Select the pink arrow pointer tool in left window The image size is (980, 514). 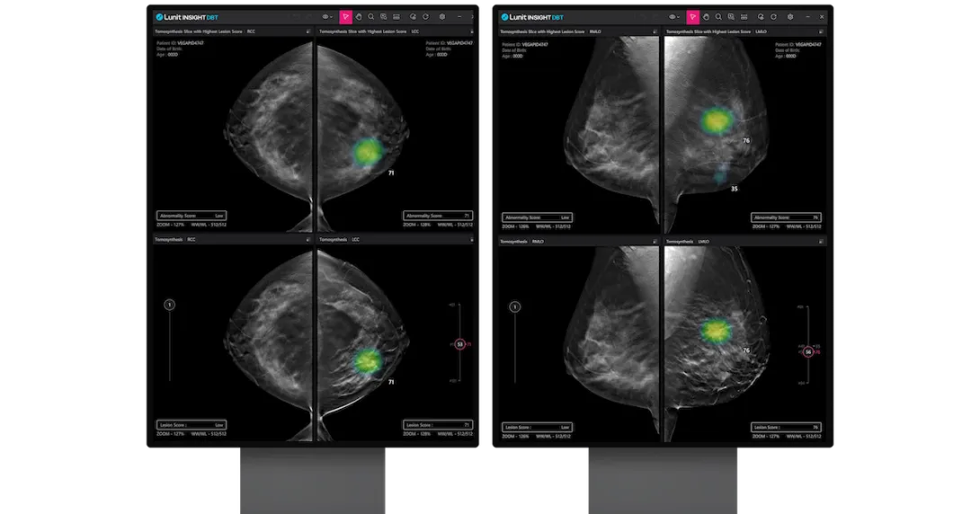(x=345, y=16)
